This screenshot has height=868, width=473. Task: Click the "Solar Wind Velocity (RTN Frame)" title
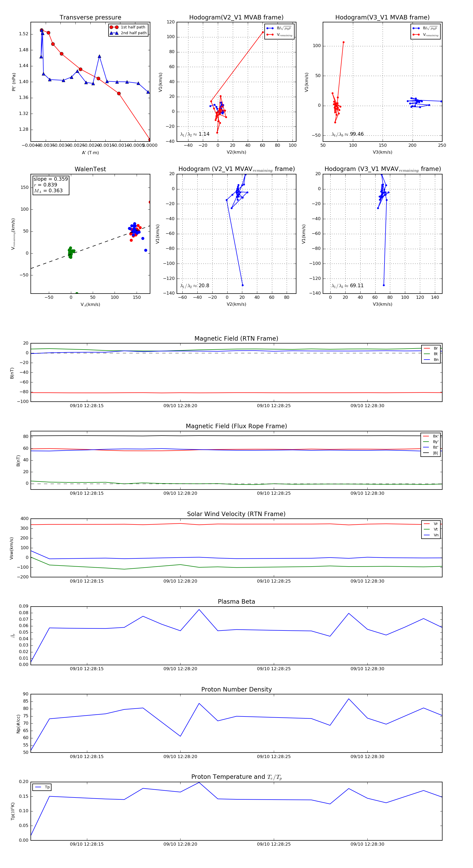tap(236, 514)
